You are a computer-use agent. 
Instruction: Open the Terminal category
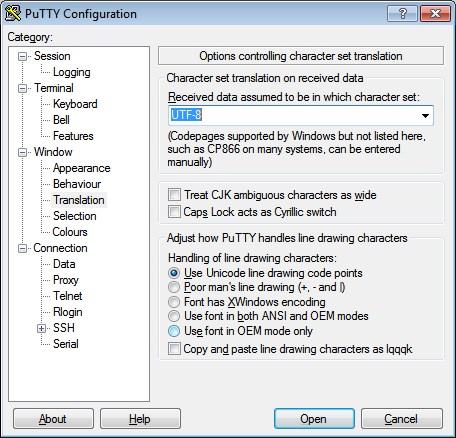[54, 88]
